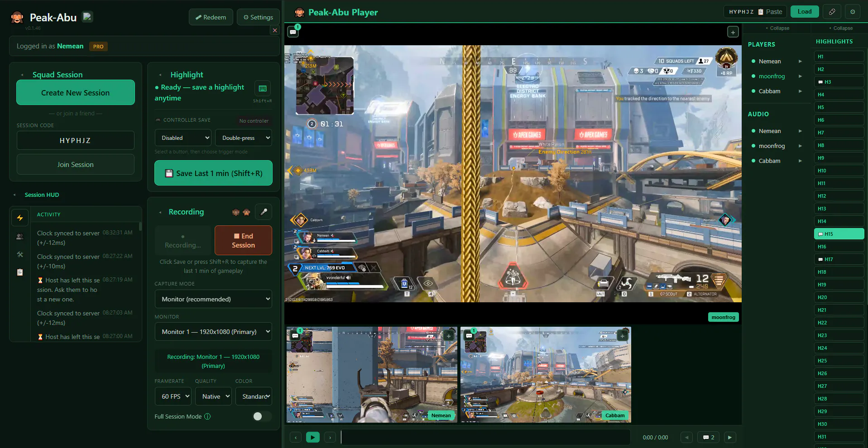Screen dimensions: 868x448
Task: Click the copy link icon in player header
Action: click(832, 12)
